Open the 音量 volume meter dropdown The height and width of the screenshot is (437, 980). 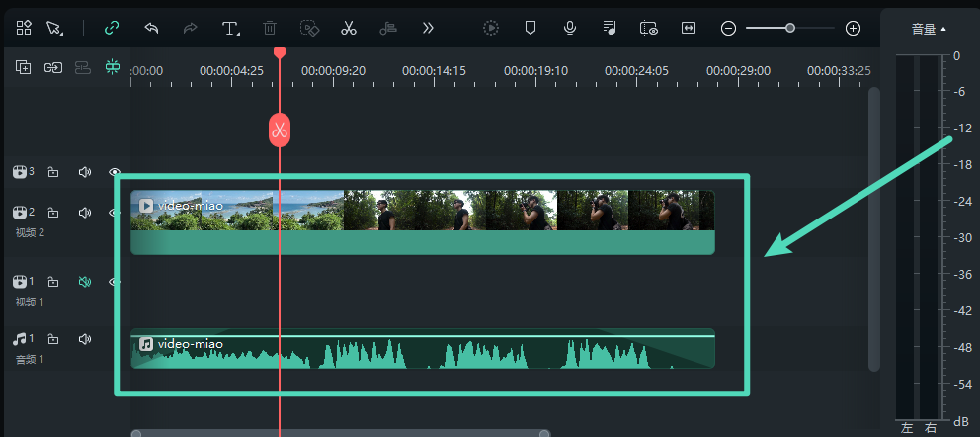[928, 30]
